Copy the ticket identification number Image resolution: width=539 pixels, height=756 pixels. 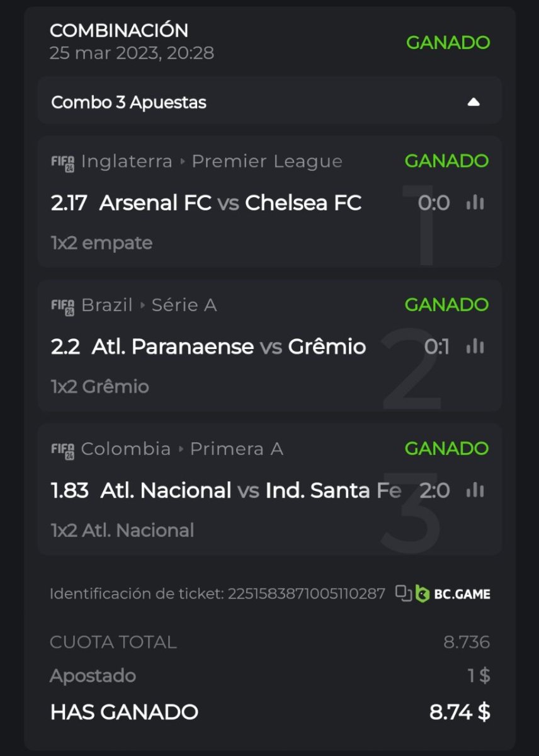[x=403, y=593]
